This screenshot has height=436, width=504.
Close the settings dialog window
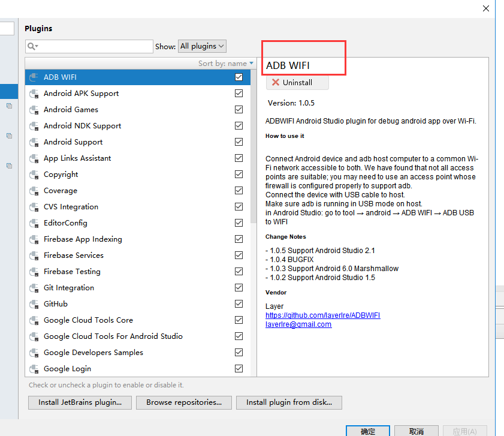coord(486,8)
